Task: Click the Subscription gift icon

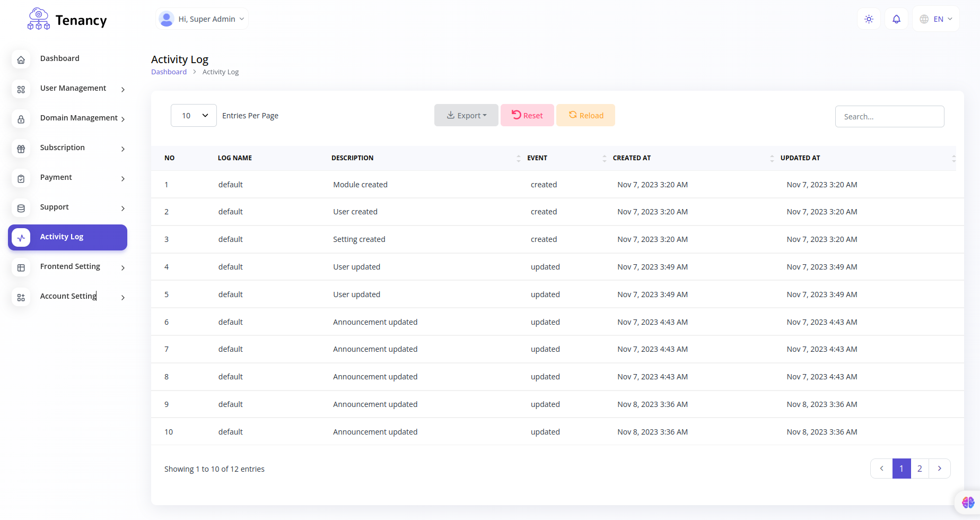Action: click(21, 149)
